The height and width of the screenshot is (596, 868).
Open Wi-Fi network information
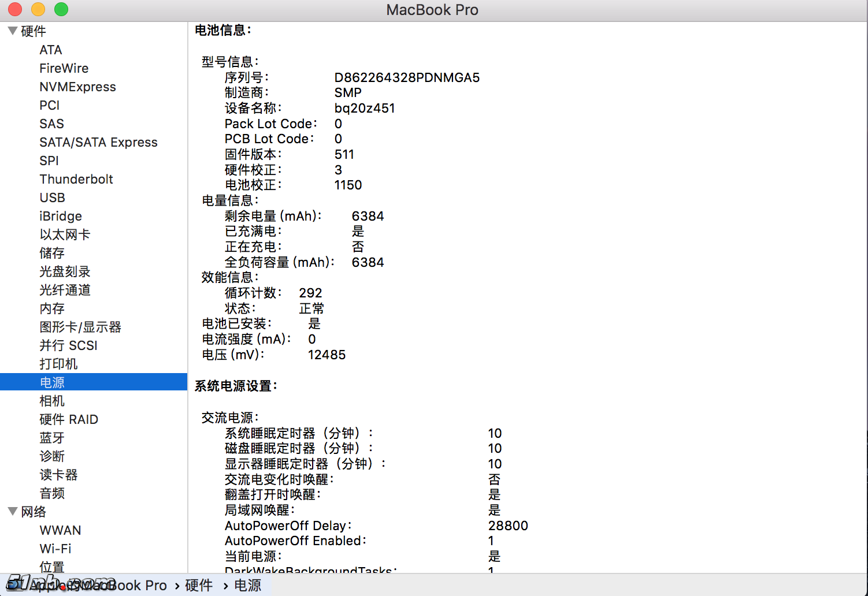point(55,548)
